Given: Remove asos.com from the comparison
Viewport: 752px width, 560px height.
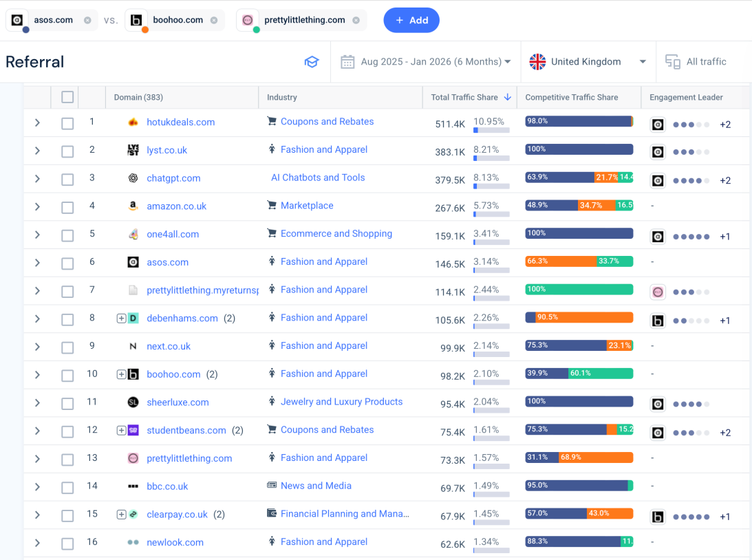Looking at the screenshot, I should pyautogui.click(x=87, y=20).
